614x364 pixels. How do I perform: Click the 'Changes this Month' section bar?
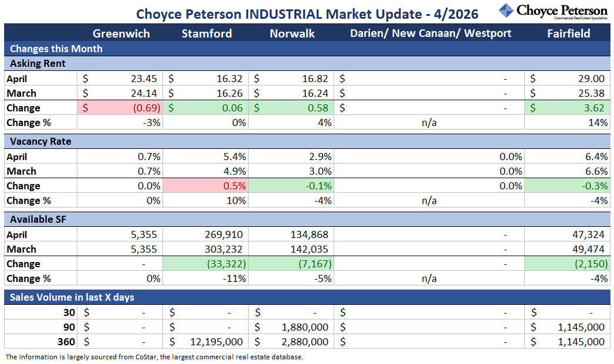tap(307, 49)
